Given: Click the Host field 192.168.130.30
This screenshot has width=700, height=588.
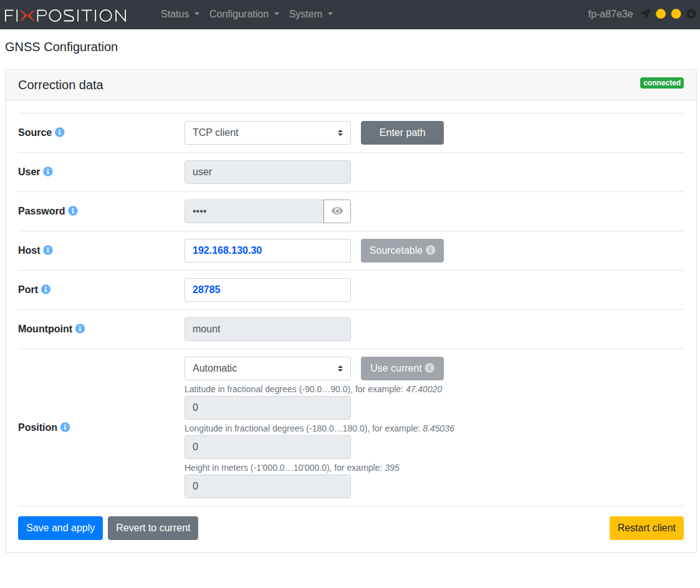Looking at the screenshot, I should click(267, 251).
